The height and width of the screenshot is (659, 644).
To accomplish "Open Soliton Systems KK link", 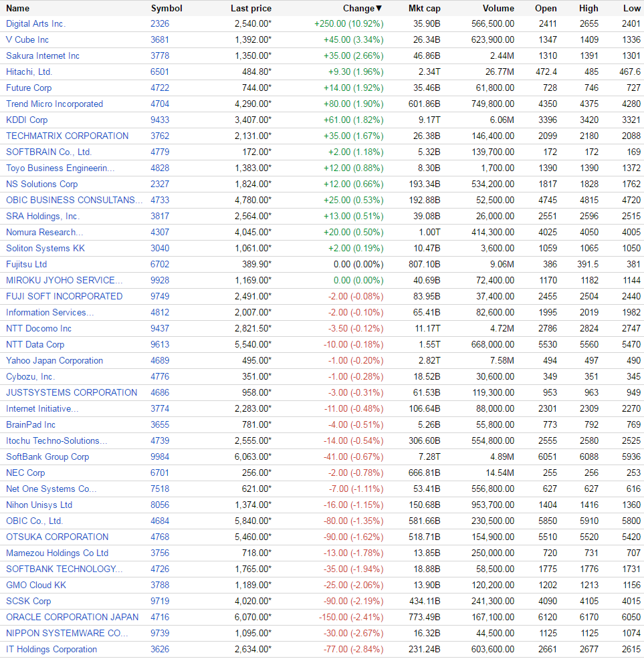I will click(45, 248).
